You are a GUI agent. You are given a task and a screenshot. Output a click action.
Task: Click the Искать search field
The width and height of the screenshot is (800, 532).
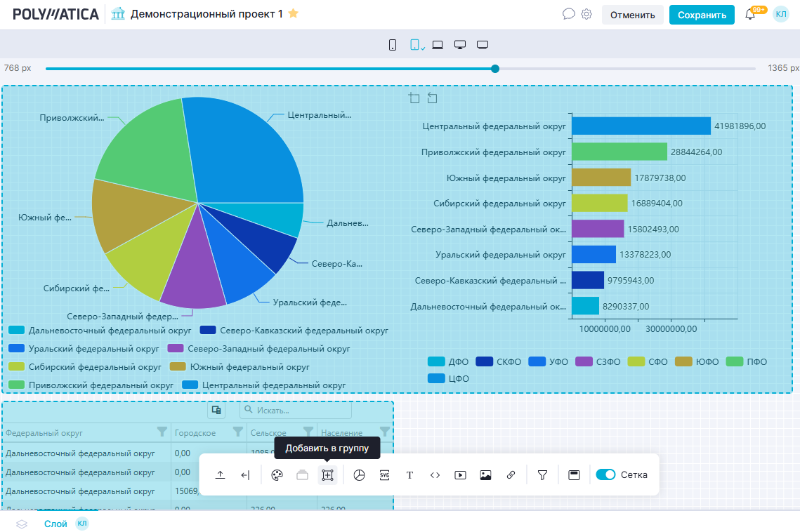pos(296,410)
